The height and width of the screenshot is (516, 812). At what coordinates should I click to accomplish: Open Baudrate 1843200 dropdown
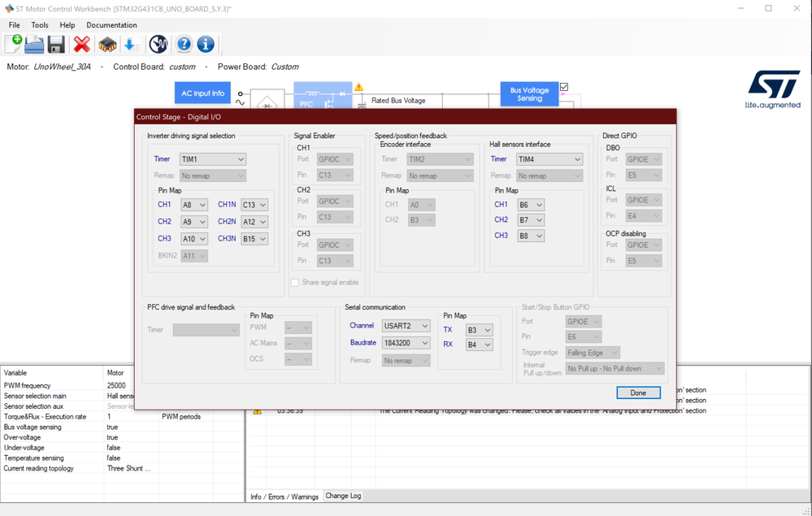406,343
